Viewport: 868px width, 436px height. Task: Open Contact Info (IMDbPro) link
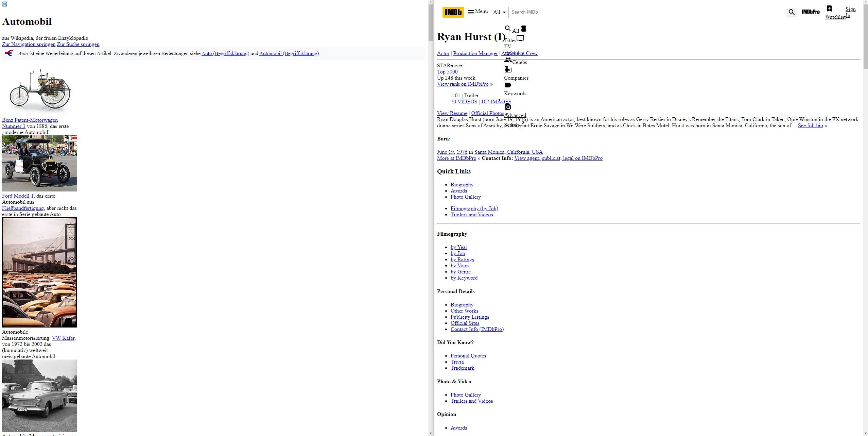[477, 329]
